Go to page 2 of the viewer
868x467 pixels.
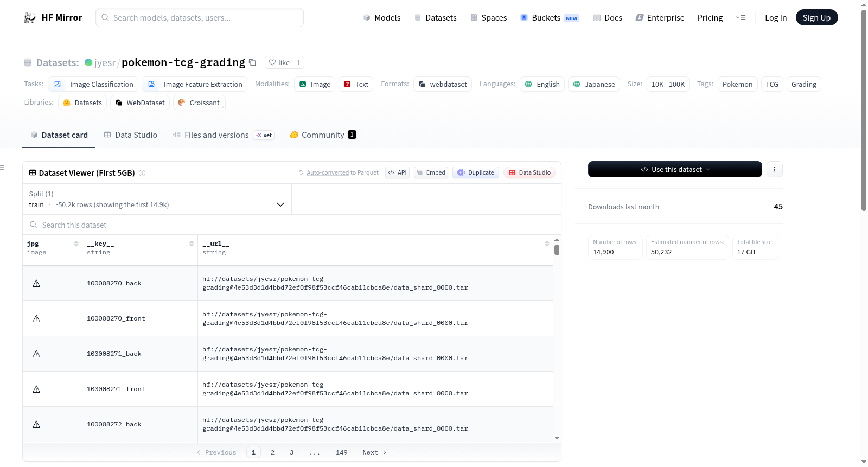[272, 452]
